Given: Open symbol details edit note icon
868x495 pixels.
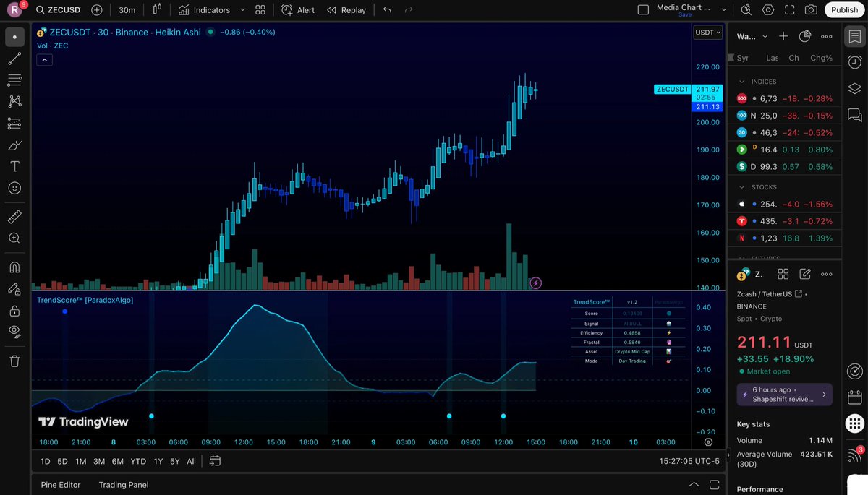Looking at the screenshot, I should coord(805,274).
